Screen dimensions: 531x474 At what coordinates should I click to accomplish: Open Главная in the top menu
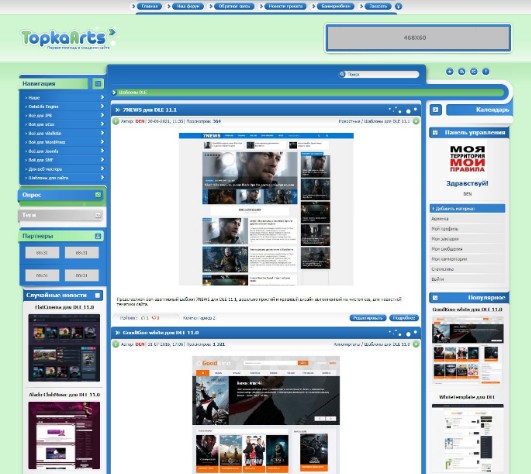pos(149,6)
